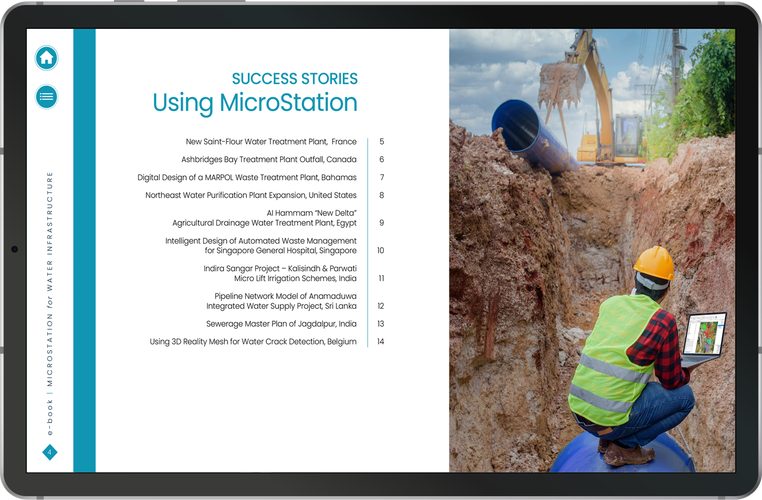Click page number 10
This screenshot has height=500, width=762.
[381, 250]
